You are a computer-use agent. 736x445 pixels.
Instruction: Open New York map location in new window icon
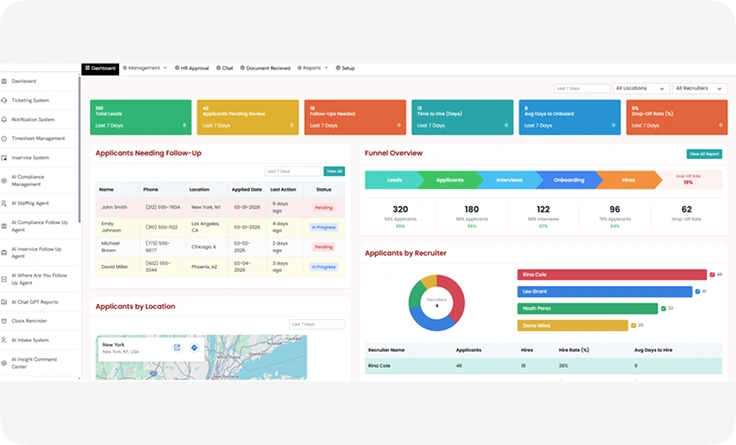[177, 347]
